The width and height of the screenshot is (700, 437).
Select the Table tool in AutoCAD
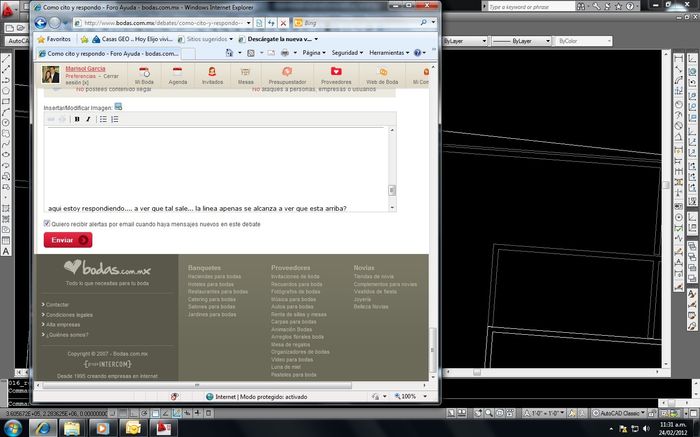point(6,241)
